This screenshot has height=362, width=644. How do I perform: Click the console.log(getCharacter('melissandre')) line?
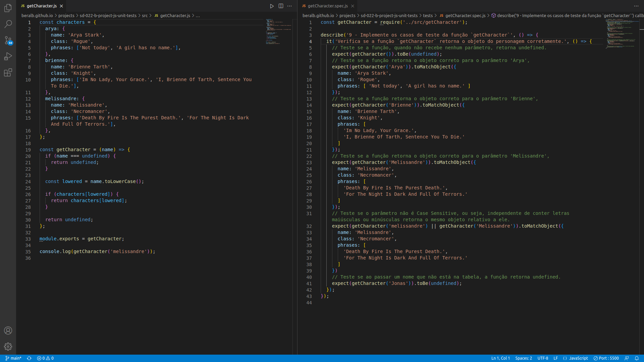coord(97,252)
